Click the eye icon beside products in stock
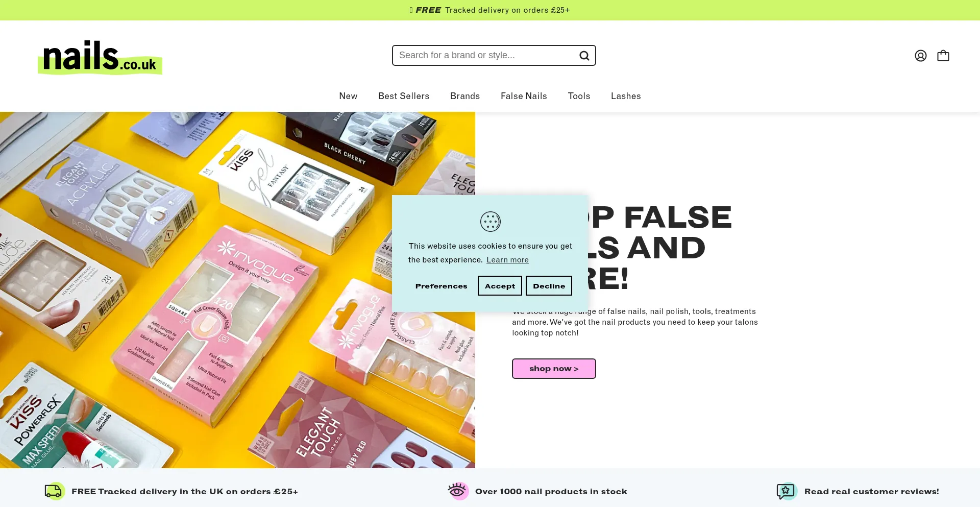This screenshot has height=507, width=980. click(x=458, y=491)
